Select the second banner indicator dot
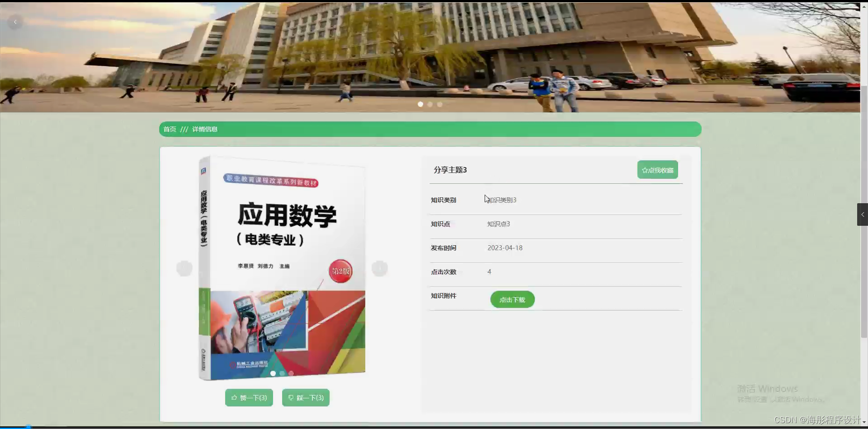Viewport: 868px width, 429px height. point(430,104)
